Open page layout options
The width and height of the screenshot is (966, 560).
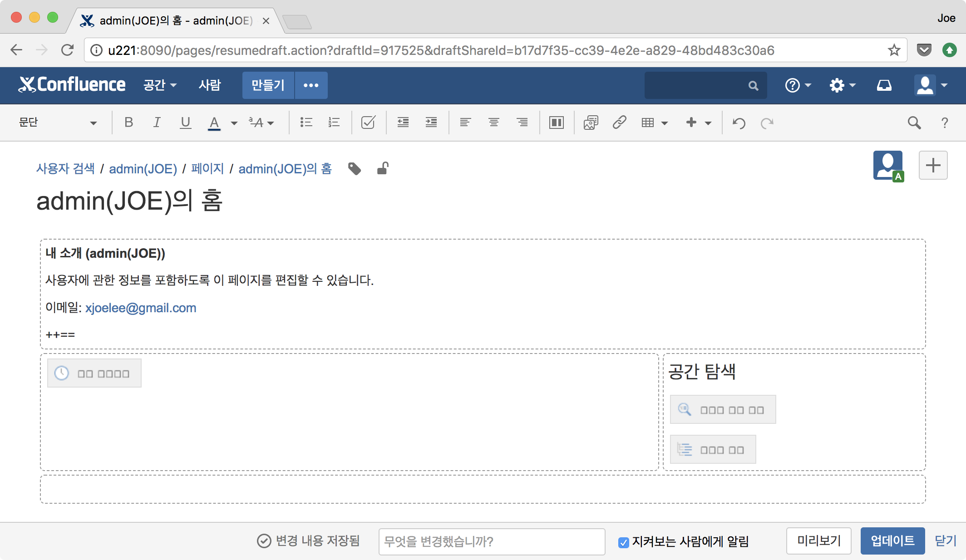557,123
